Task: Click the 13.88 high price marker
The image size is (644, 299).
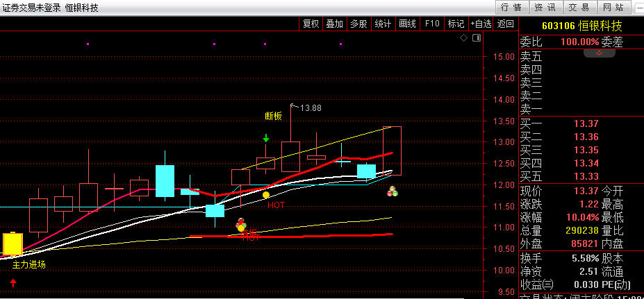Action: (310, 108)
